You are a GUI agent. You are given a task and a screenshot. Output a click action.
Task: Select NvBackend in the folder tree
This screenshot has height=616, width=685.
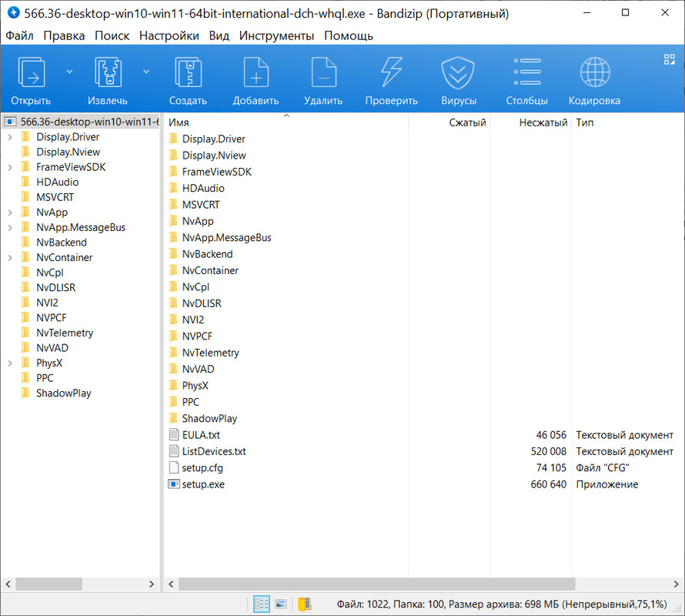click(x=61, y=243)
